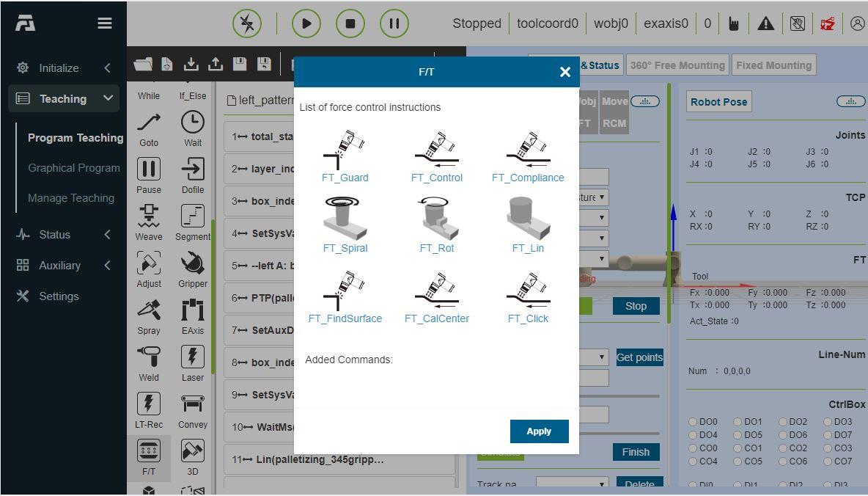
Task: Switch to the Fixed Mounting tab
Action: (773, 65)
